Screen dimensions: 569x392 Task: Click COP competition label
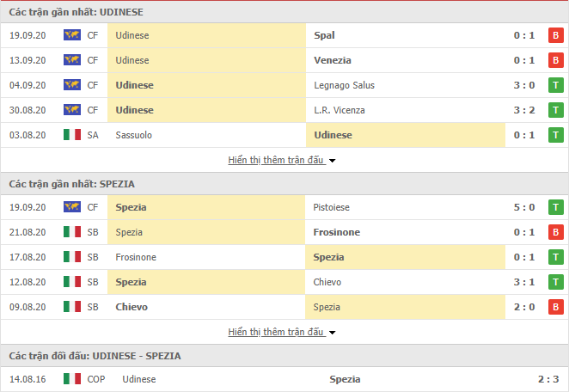tap(95, 379)
